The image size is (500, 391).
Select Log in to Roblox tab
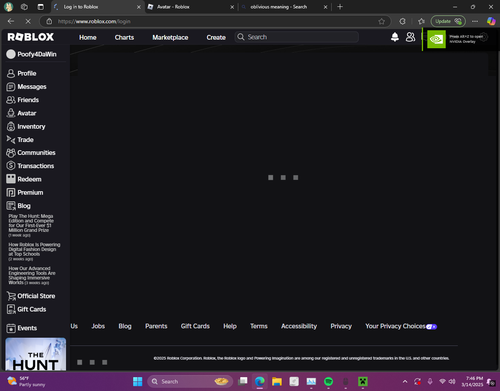click(98, 7)
